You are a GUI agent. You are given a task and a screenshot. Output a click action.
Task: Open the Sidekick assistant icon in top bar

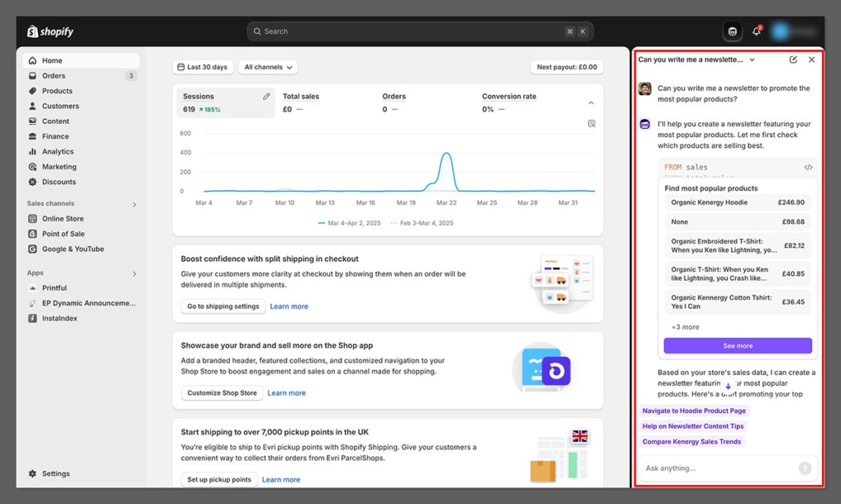pyautogui.click(x=733, y=31)
